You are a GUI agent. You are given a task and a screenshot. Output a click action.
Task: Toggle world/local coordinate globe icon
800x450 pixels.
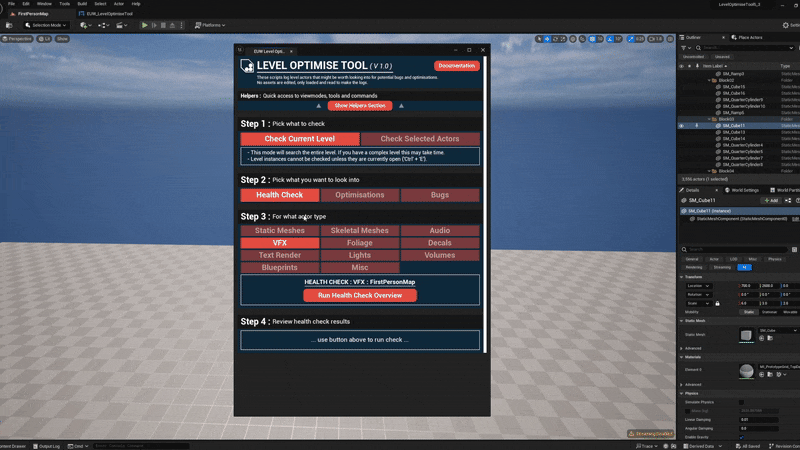click(573, 39)
